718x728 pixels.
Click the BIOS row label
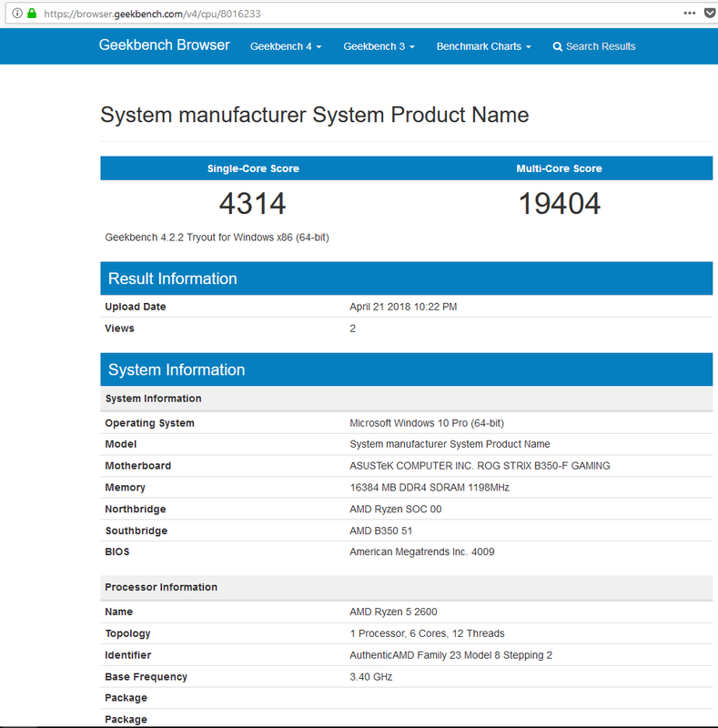click(x=117, y=551)
